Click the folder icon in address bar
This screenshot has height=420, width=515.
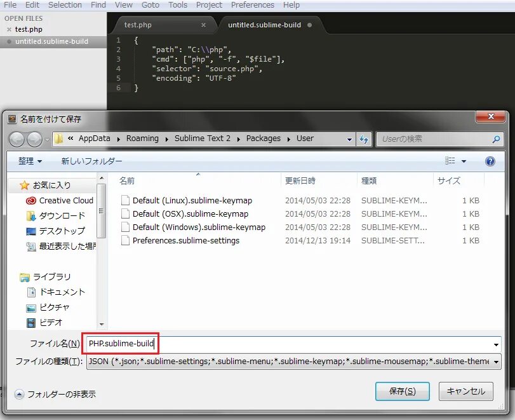pyautogui.click(x=58, y=139)
